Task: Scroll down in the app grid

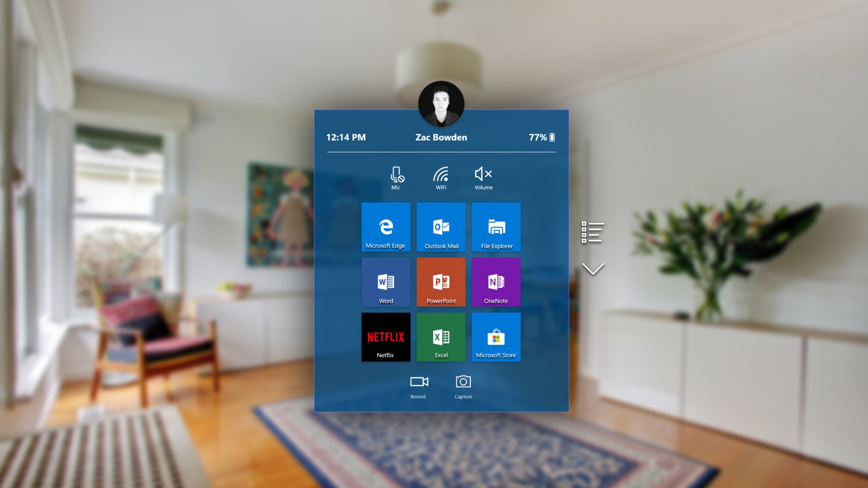Action: [593, 268]
